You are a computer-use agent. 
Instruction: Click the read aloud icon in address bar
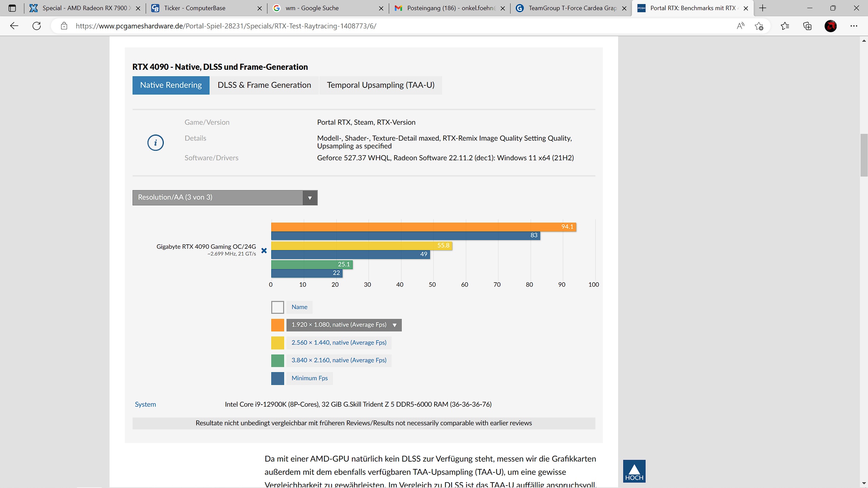coord(741,26)
